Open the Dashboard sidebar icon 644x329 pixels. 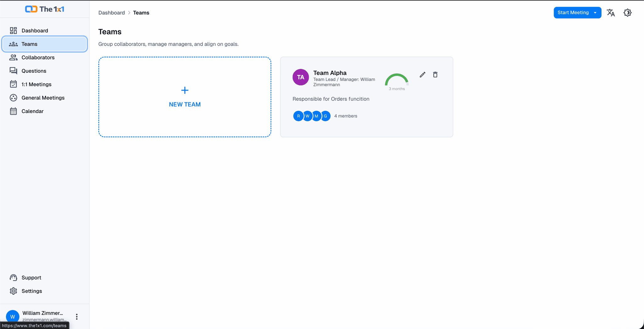point(14,30)
